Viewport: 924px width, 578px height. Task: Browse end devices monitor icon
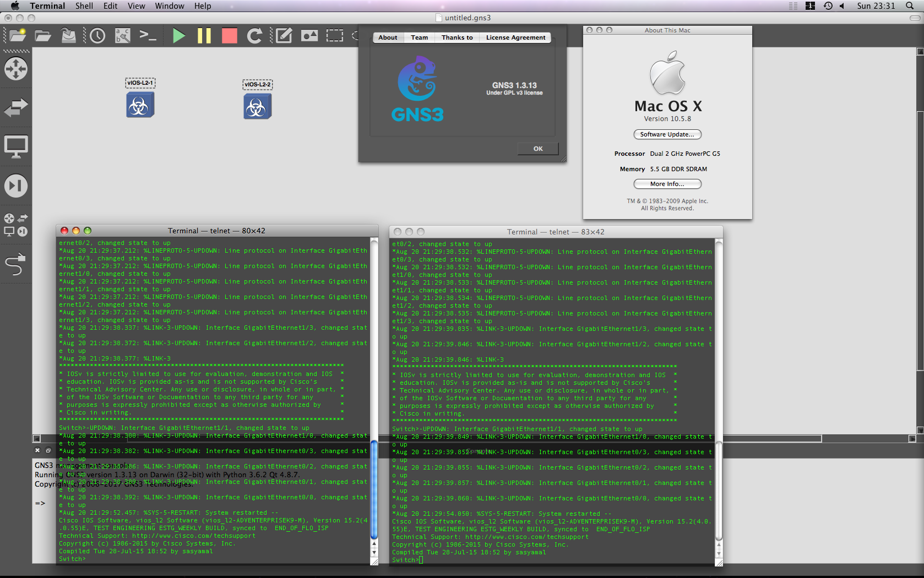click(15, 147)
